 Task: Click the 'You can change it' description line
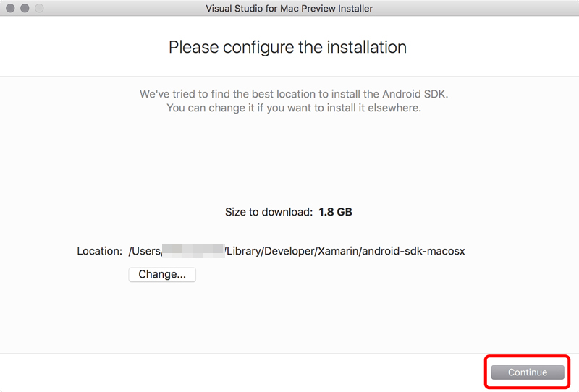click(x=294, y=108)
